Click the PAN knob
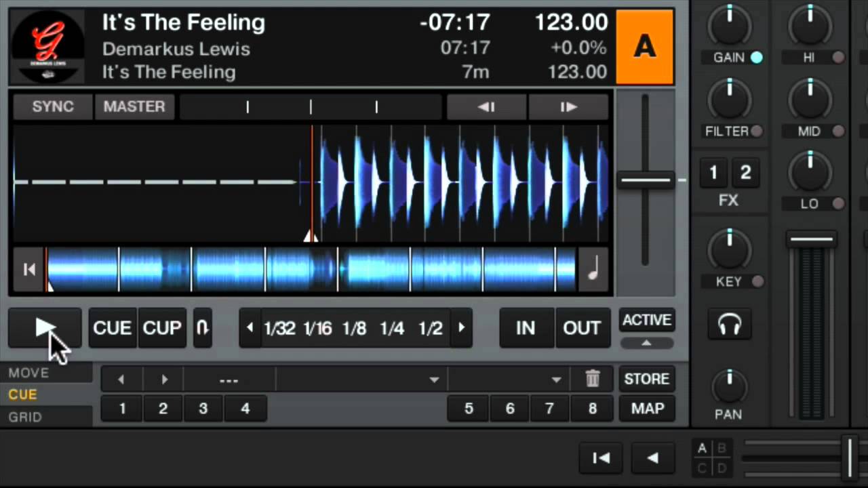This screenshot has width=868, height=488. coord(729,386)
